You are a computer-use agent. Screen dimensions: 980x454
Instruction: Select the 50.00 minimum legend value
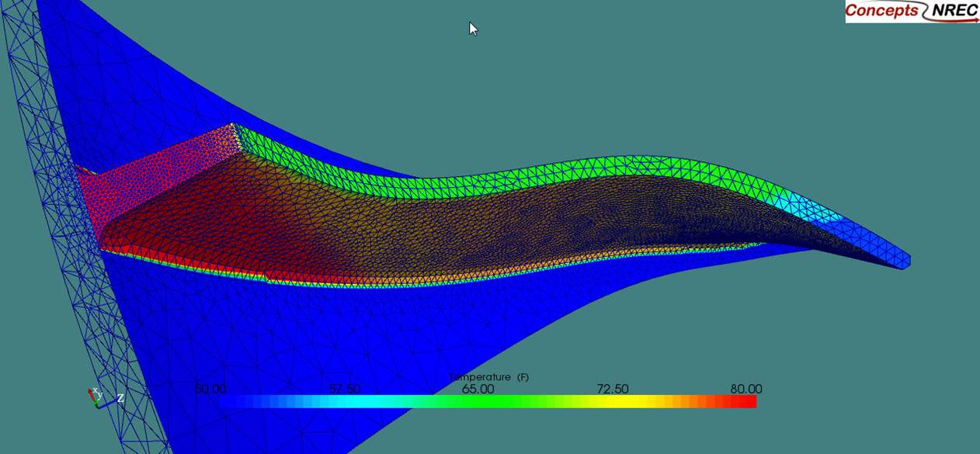point(210,389)
